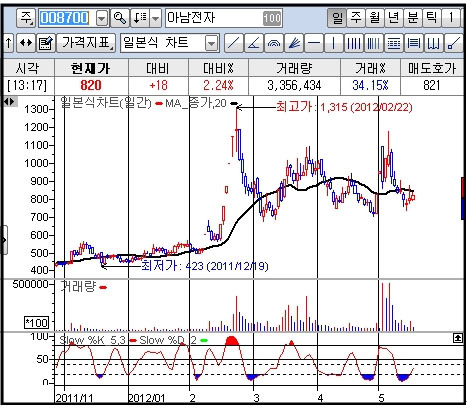Select the angle line drawing tool

[253, 43]
